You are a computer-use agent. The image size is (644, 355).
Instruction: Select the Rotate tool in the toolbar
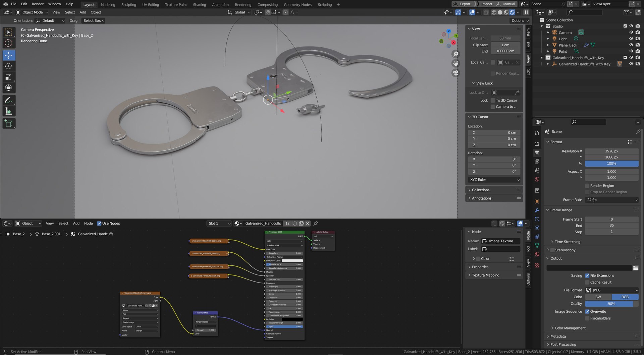tap(9, 66)
